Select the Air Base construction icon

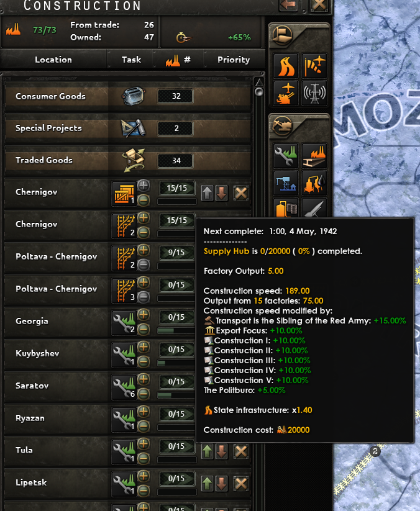(314, 66)
